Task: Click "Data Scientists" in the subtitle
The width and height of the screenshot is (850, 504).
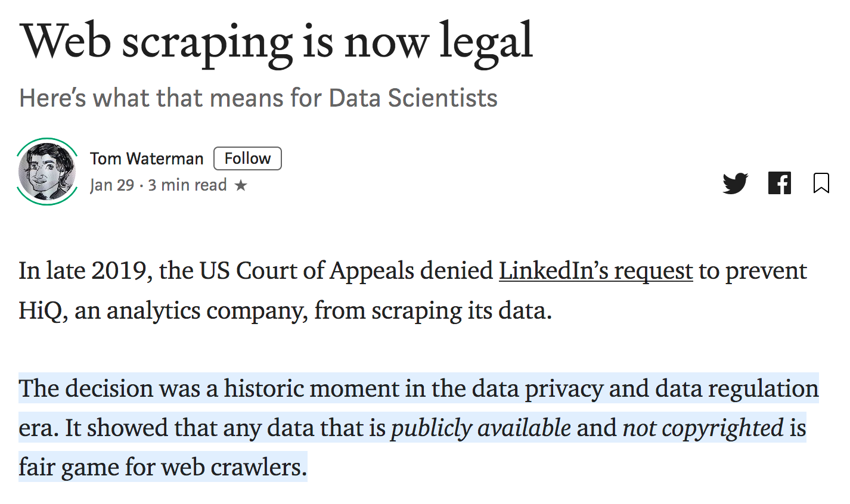Action: pos(413,98)
